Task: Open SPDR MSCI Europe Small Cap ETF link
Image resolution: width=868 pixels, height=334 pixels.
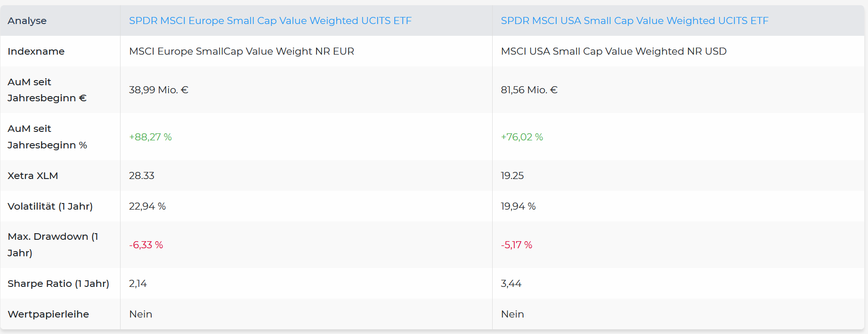Action: pyautogui.click(x=270, y=21)
